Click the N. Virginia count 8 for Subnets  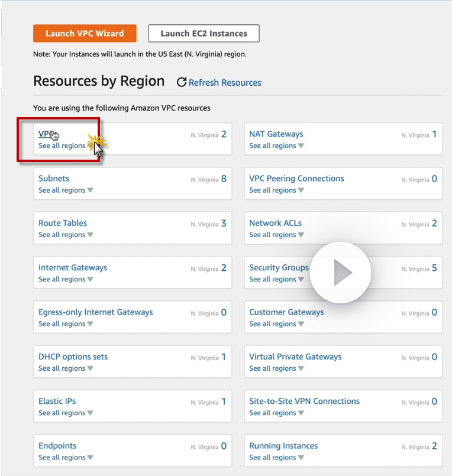(x=224, y=179)
